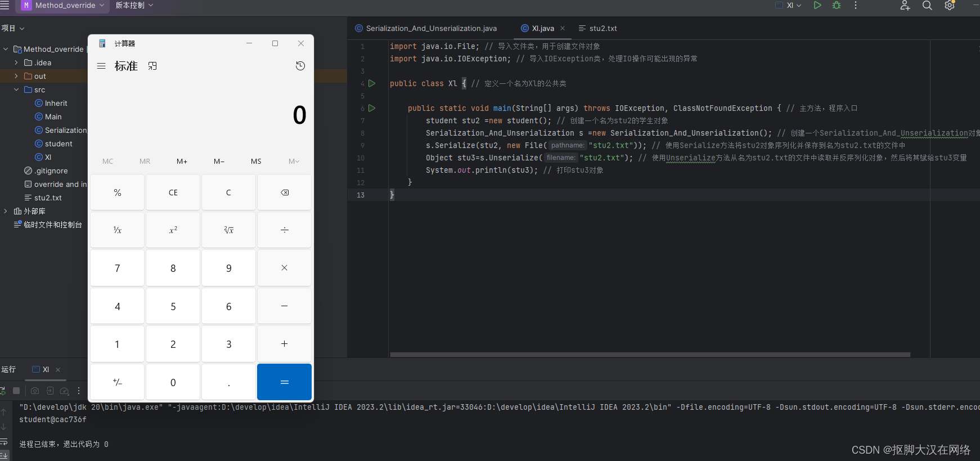Click Calculator square root key
This screenshot has height=461, width=980.
click(x=229, y=230)
